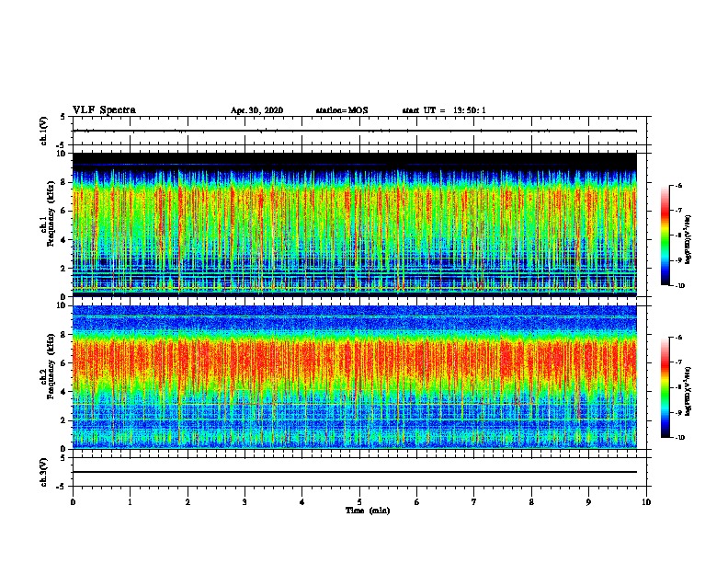Pick the ch.2 color scale bar

coord(665,387)
